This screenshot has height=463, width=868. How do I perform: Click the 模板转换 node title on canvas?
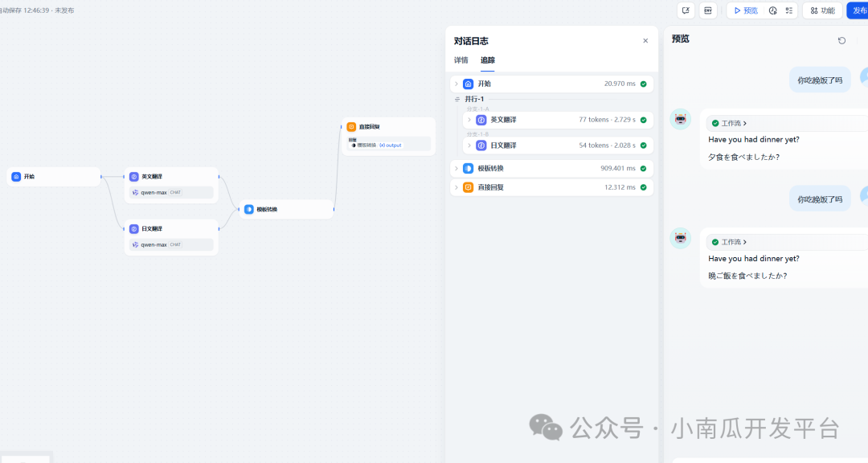click(x=267, y=209)
